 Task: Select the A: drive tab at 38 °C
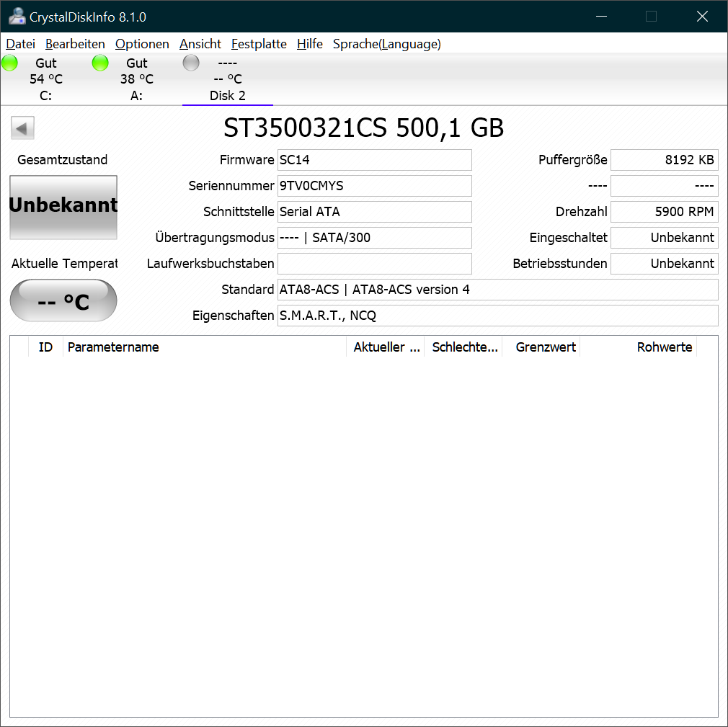click(136, 79)
